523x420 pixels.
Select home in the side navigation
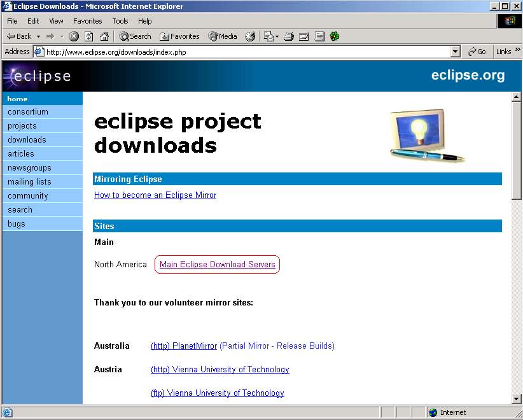click(x=43, y=99)
